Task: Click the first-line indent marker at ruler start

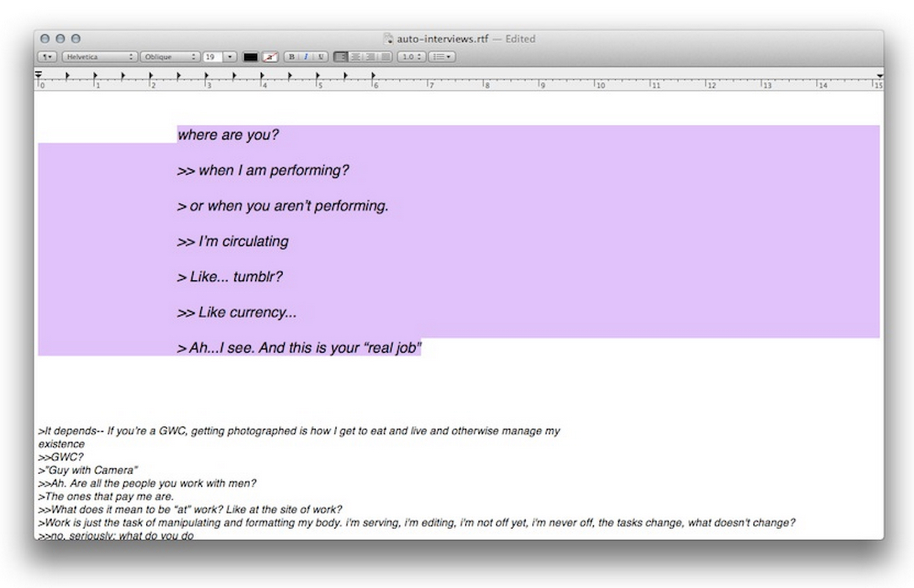Action: tap(38, 74)
